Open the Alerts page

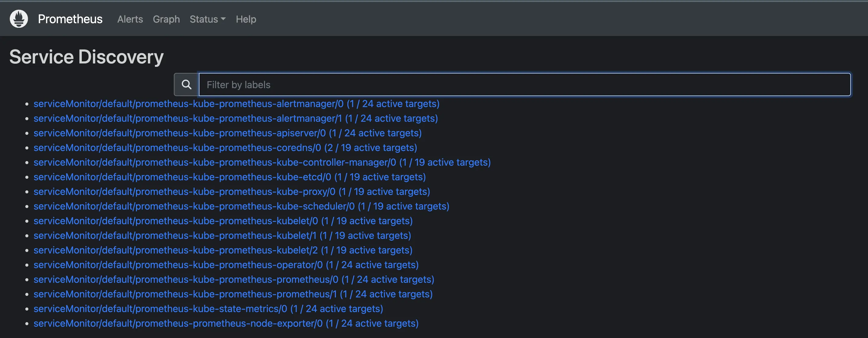(x=130, y=19)
